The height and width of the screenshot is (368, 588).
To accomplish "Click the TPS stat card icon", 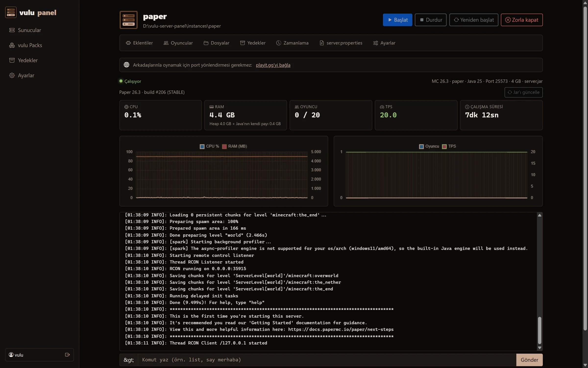I will pyautogui.click(x=382, y=107).
